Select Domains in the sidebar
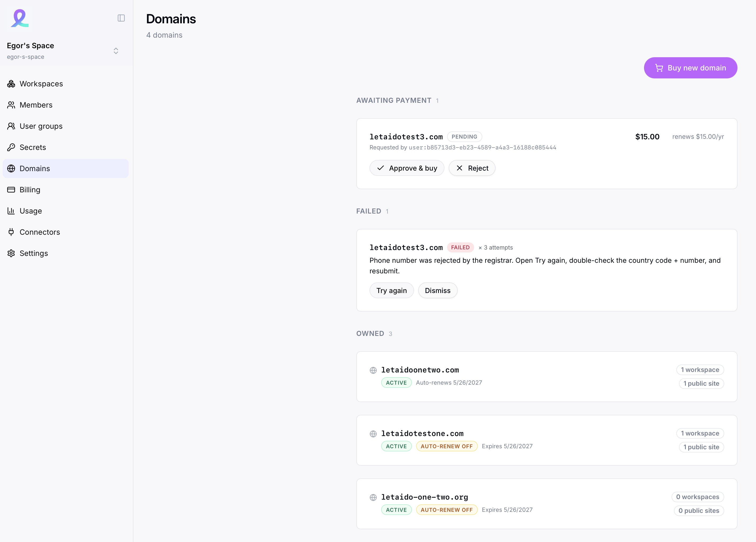Viewport: 756px width, 542px height. point(66,168)
